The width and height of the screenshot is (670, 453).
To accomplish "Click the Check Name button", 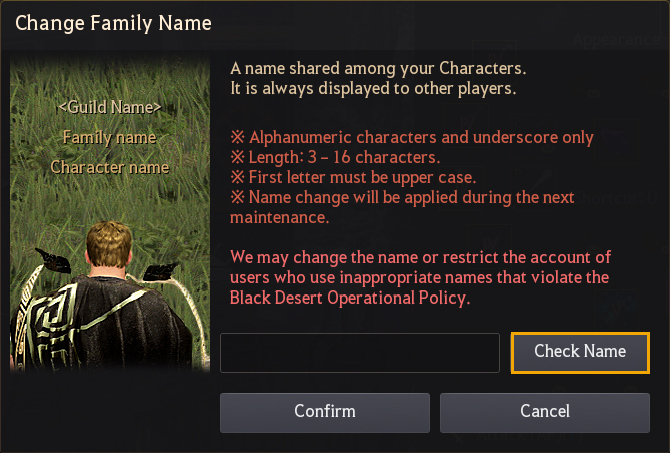I will [580, 353].
